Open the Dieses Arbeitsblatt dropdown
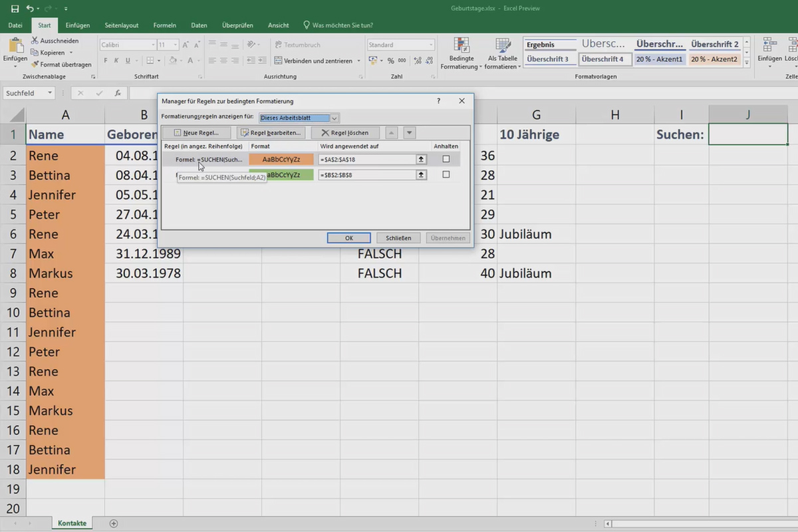Image resolution: width=798 pixels, height=532 pixels. click(x=334, y=117)
